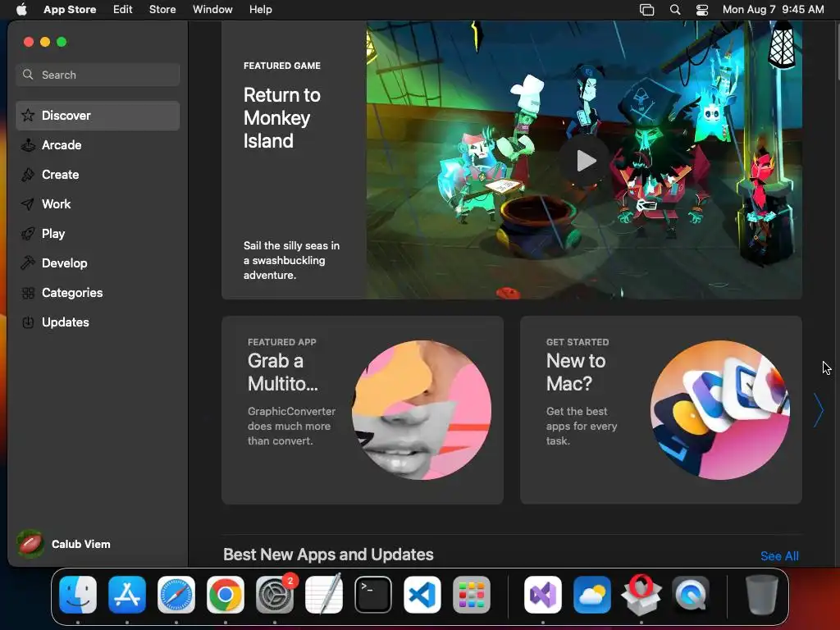Open the New to Mac? Get Started card
The width and height of the screenshot is (840, 630).
(x=660, y=410)
